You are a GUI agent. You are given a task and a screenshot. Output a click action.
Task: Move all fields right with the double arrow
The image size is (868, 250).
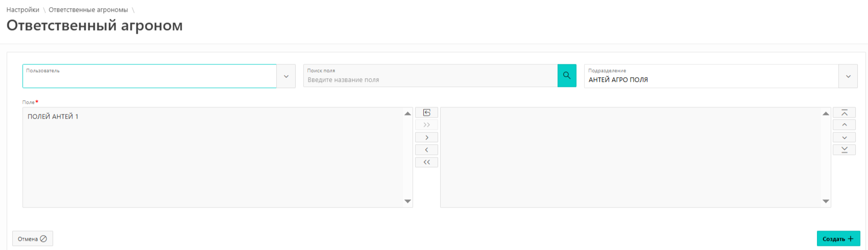426,125
